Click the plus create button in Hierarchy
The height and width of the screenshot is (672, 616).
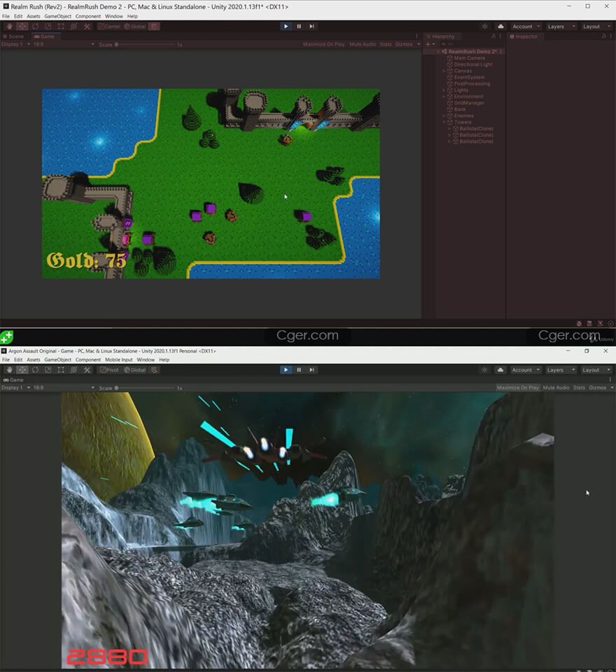tap(430, 44)
